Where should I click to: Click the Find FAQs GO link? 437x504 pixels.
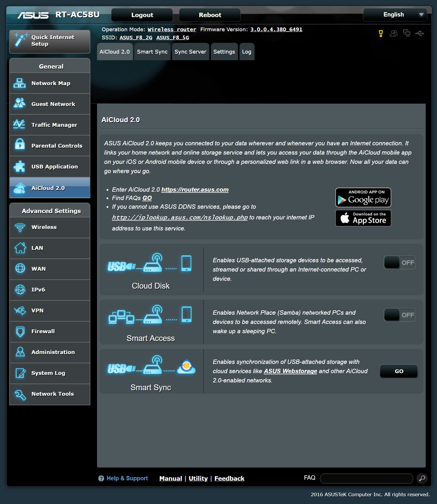[x=147, y=198]
